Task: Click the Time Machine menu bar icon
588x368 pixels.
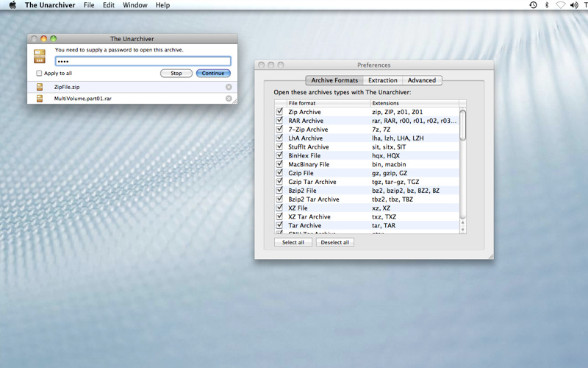Action: (534, 5)
